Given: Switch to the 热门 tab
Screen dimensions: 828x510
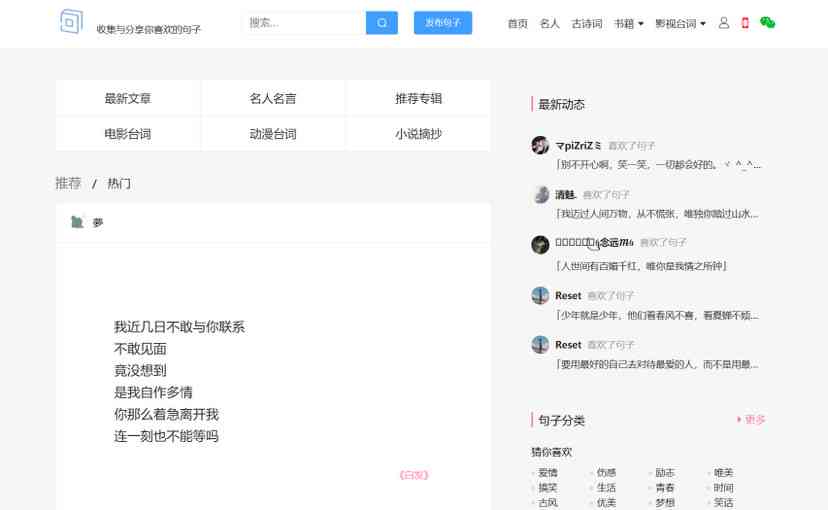Looking at the screenshot, I should click(x=119, y=183).
